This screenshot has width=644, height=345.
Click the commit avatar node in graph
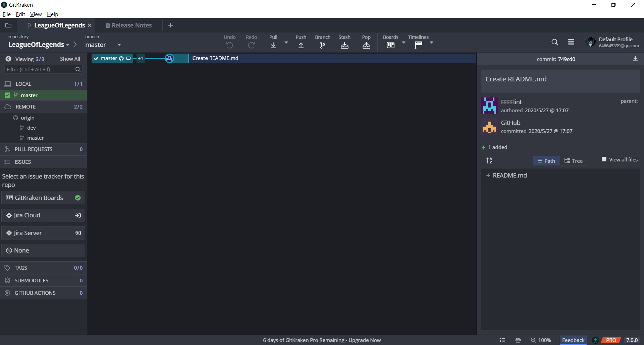pos(169,58)
